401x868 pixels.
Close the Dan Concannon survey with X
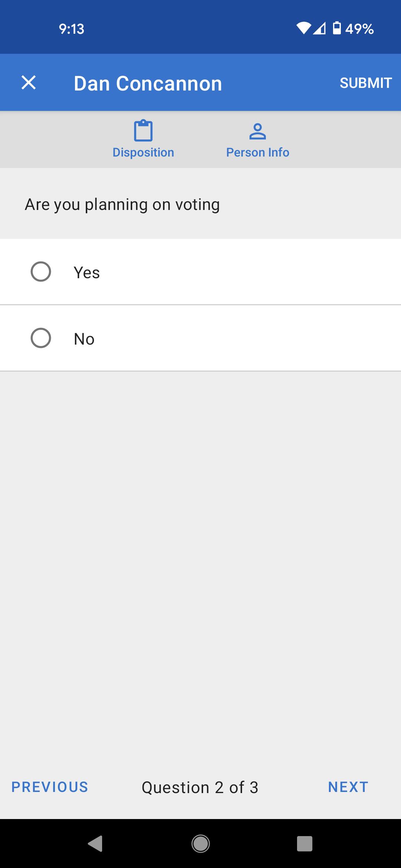(29, 82)
